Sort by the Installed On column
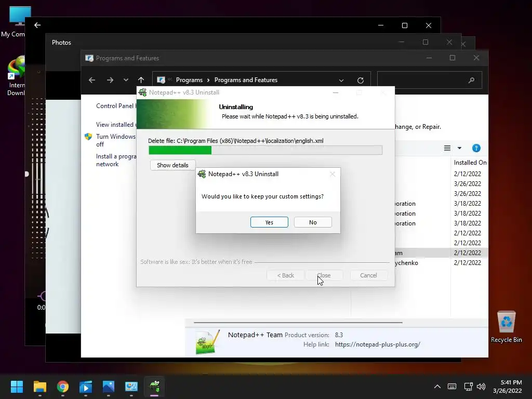532x399 pixels. tap(470, 163)
